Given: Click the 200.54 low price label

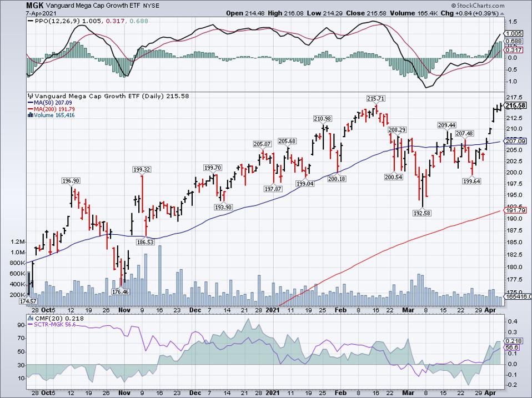Looking at the screenshot, I should tap(394, 177).
